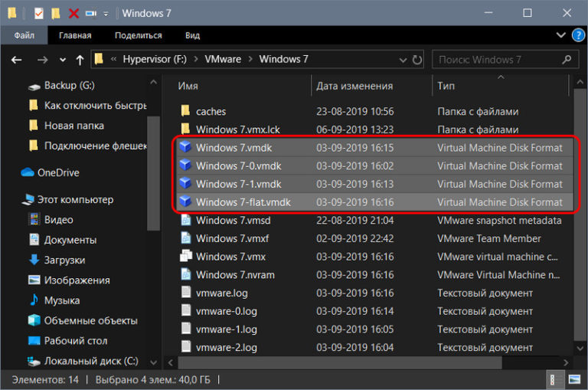Image resolution: width=588 pixels, height=390 pixels.
Task: Click the caches folder icon
Action: pos(185,112)
